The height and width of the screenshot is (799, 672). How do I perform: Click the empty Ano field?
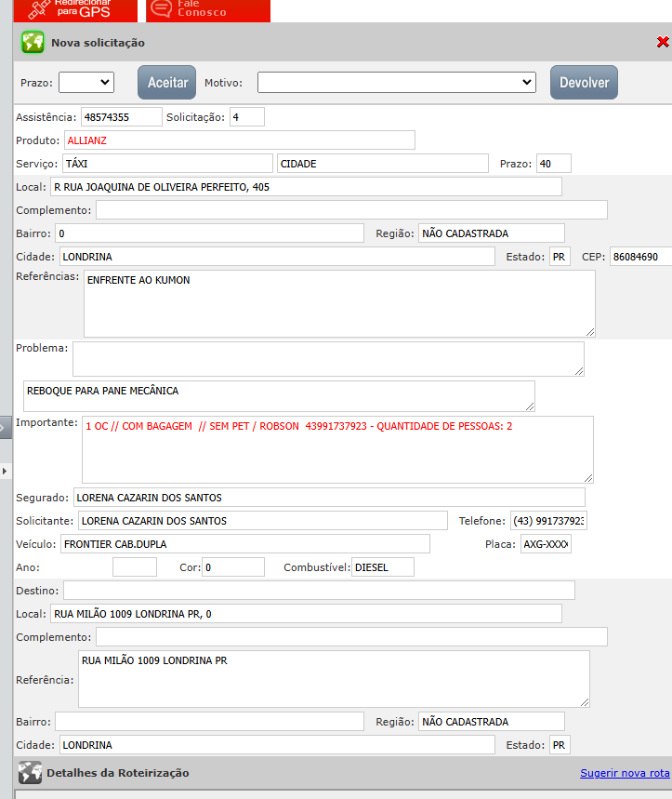click(135, 567)
